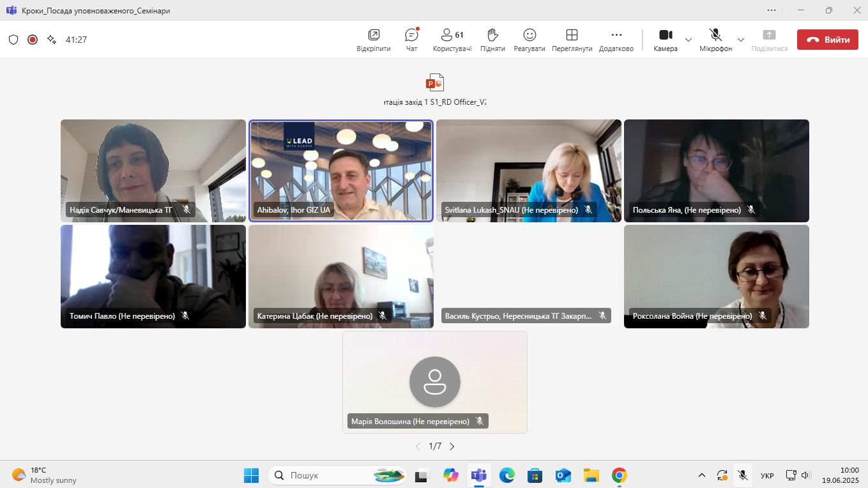The height and width of the screenshot is (488, 868).
Task: Show the Користувачі participants list
Action: coord(452,40)
